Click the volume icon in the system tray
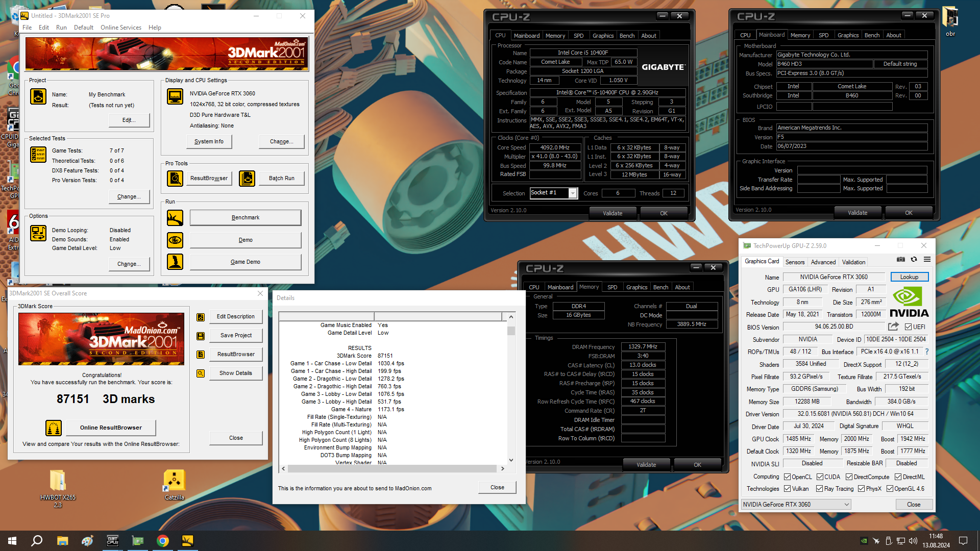Screen dimensions: 980x551 [x=913, y=541]
